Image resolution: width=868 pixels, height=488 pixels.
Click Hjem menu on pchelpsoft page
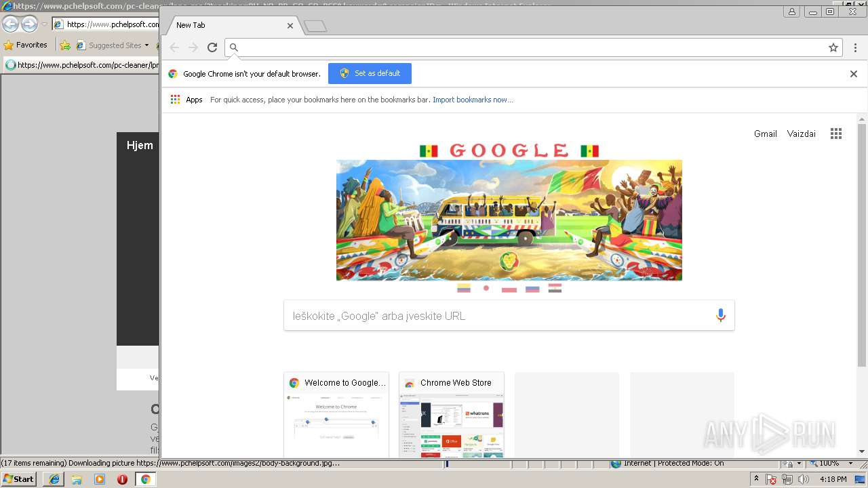tap(140, 145)
